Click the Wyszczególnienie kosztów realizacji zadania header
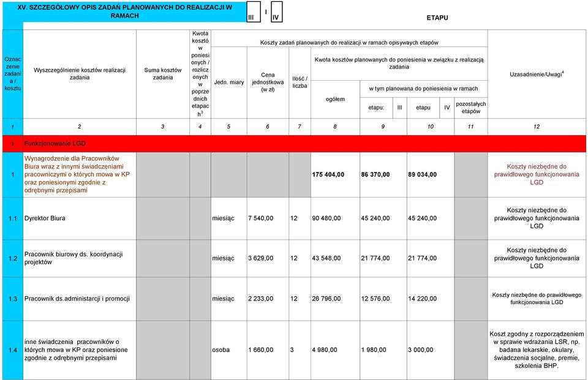Viewport: 588px width, 380px height. pos(80,74)
